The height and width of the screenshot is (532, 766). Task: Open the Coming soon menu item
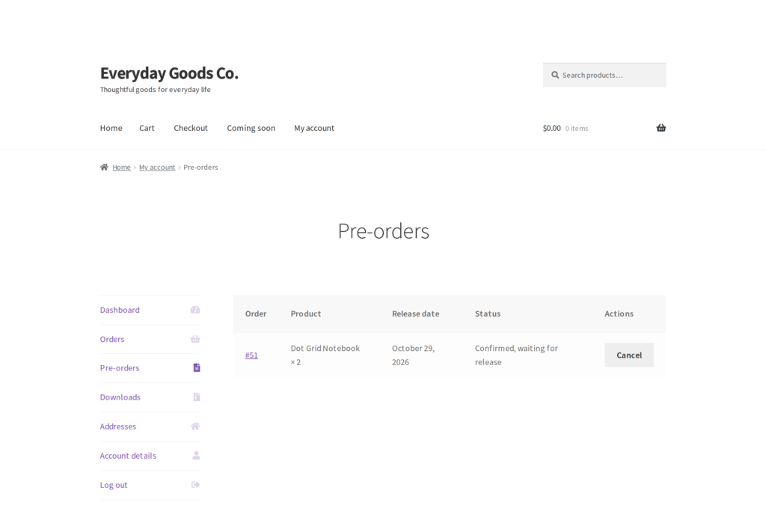[251, 128]
